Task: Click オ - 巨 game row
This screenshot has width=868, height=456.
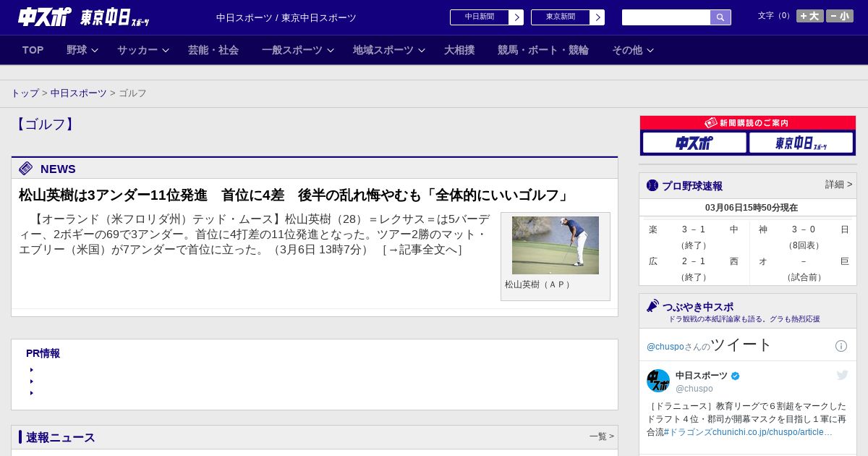Action: [x=804, y=261]
